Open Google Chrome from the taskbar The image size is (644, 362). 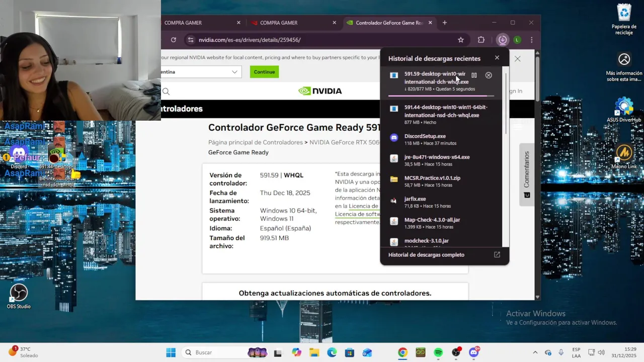(x=403, y=352)
